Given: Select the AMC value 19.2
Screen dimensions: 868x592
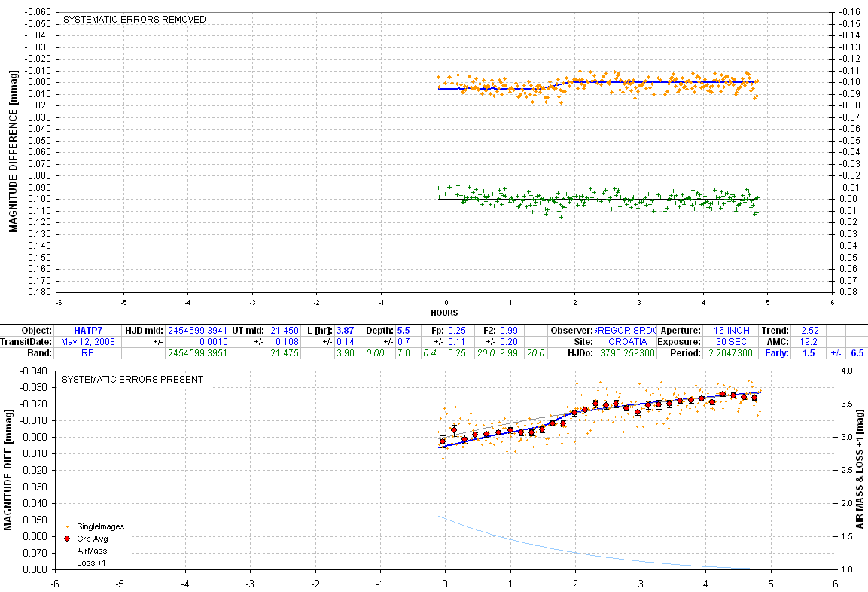Looking at the screenshot, I should 811,341.
